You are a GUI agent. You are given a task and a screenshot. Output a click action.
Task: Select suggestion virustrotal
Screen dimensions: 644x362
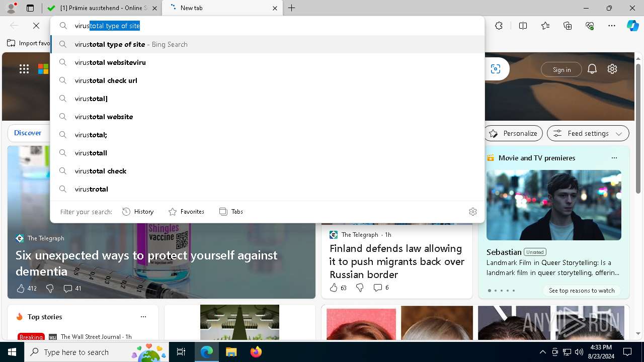click(x=268, y=189)
